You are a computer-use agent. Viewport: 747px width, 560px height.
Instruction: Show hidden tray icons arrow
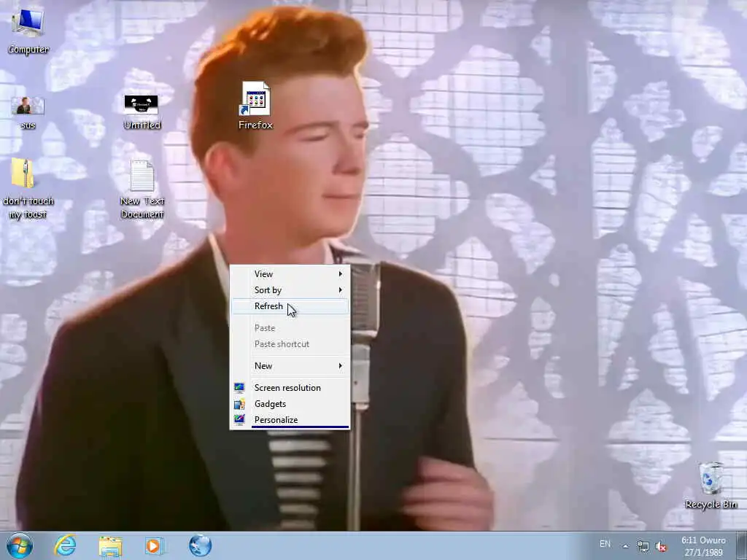625,546
